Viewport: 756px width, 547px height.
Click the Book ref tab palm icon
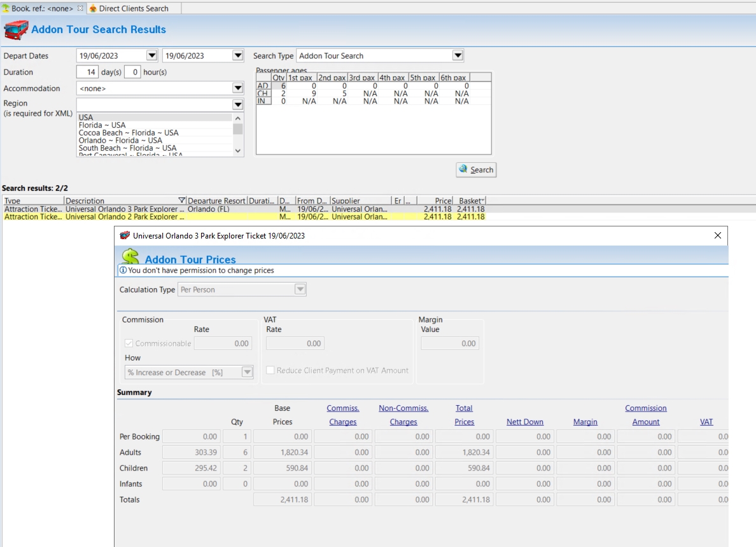[6, 8]
